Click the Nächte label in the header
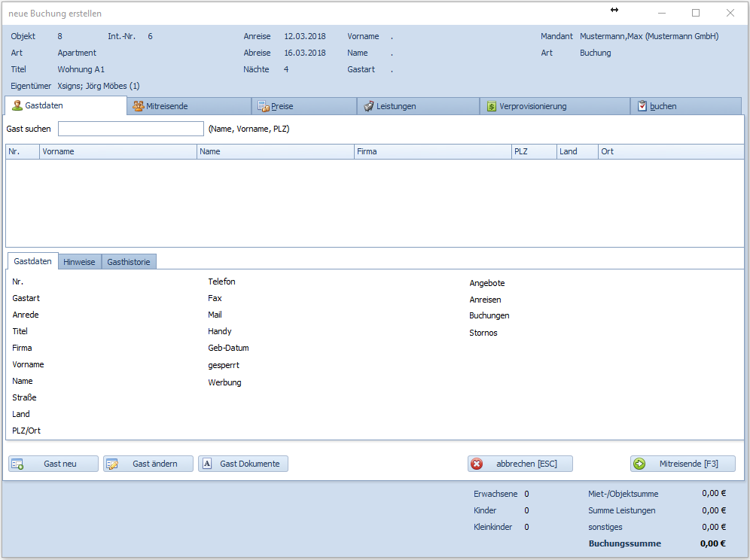 pyautogui.click(x=256, y=69)
